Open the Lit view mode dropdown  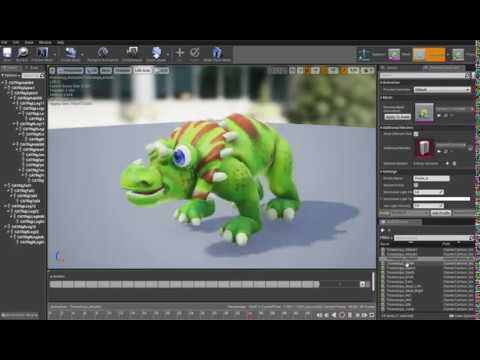pyautogui.click(x=92, y=70)
